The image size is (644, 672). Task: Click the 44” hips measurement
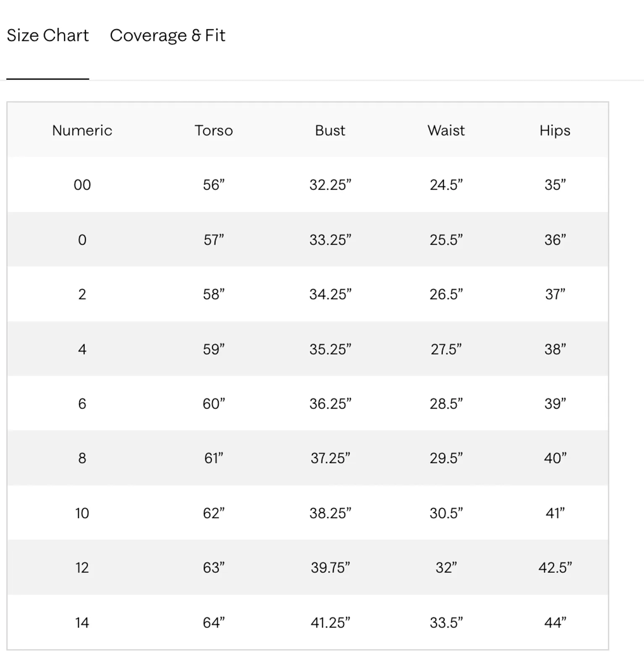555,622
